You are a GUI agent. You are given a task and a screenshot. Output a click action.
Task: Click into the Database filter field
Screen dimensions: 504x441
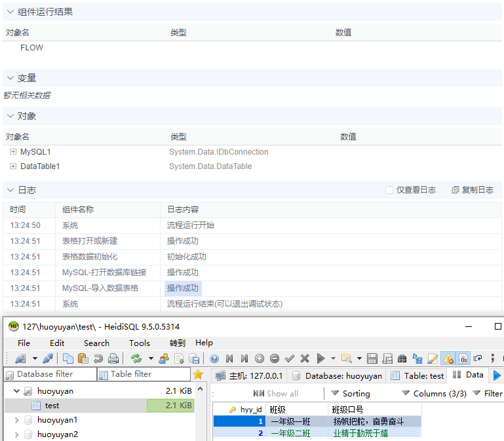pos(50,374)
